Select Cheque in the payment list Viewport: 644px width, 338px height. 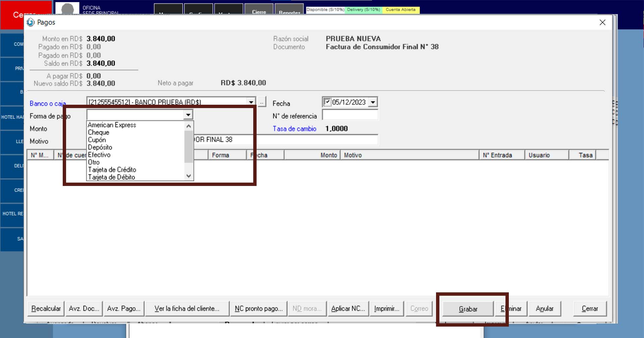[x=98, y=133]
